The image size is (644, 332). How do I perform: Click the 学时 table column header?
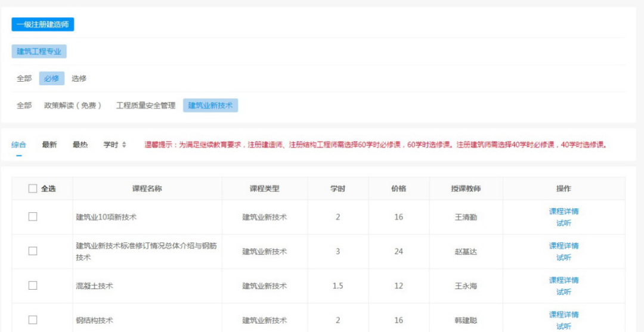338,188
